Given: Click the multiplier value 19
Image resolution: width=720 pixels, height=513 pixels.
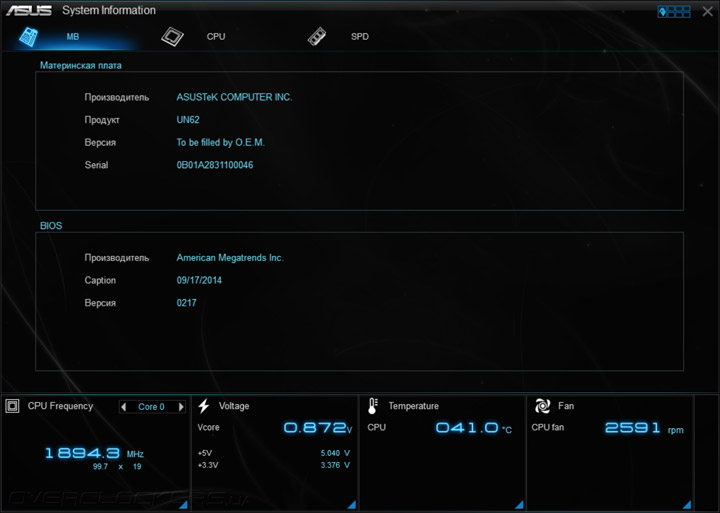Looking at the screenshot, I should click(137, 467).
